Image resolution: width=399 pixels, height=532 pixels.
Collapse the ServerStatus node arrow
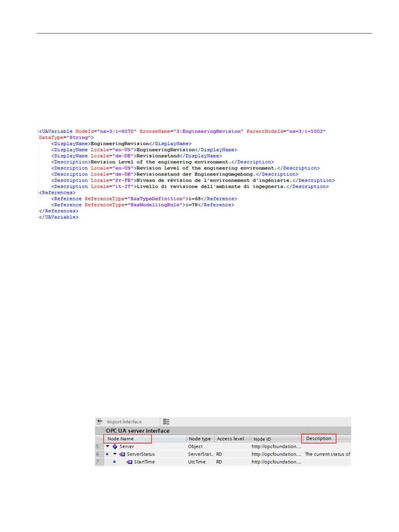pyautogui.click(x=115, y=454)
